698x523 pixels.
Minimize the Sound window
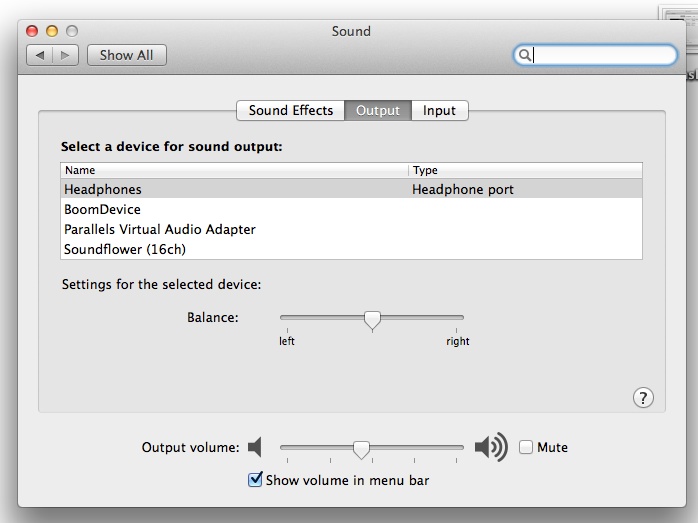tap(52, 32)
